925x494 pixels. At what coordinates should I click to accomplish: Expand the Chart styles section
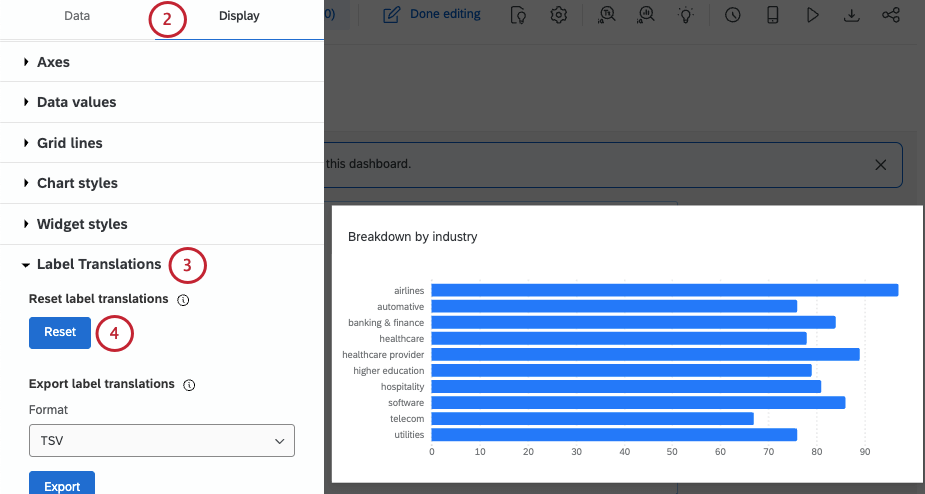(x=77, y=183)
